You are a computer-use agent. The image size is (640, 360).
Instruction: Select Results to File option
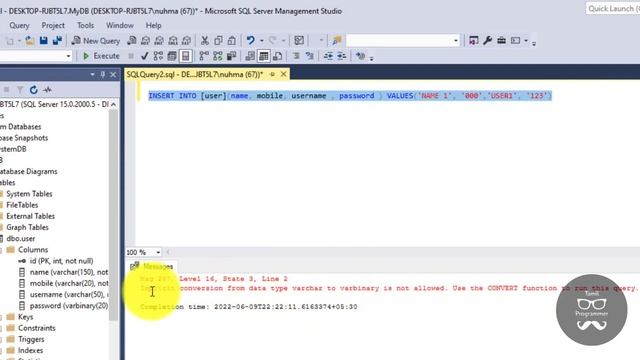click(x=278, y=56)
